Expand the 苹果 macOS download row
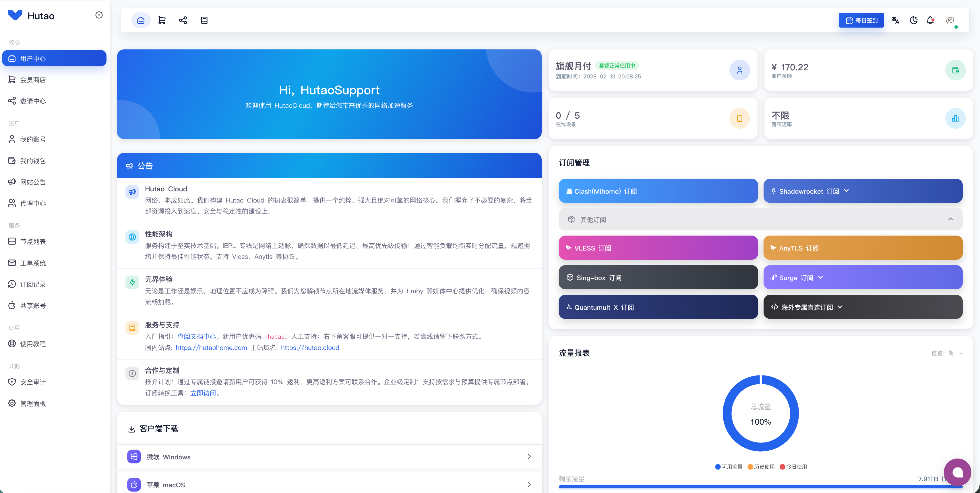This screenshot has height=493, width=980. coord(329,484)
